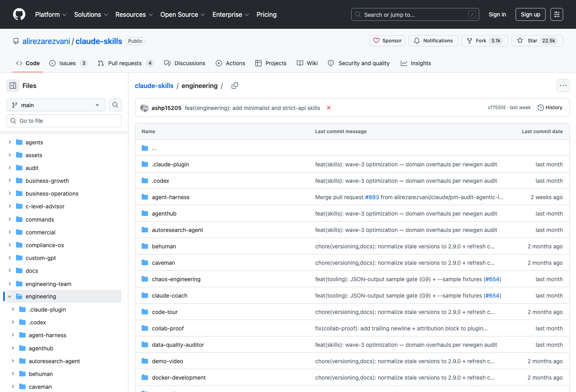Open the Insights tab
This screenshot has height=392, width=576.
point(416,63)
